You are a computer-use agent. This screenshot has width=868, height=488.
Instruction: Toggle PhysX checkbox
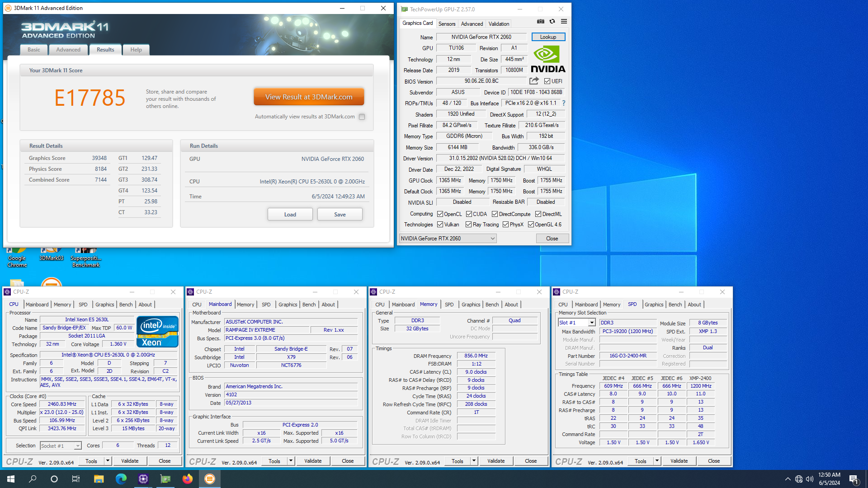[x=505, y=225]
